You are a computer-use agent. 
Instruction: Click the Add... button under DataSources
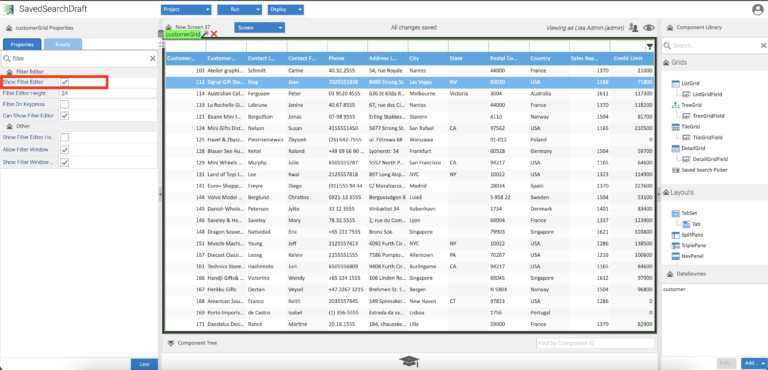pyautogui.click(x=753, y=363)
